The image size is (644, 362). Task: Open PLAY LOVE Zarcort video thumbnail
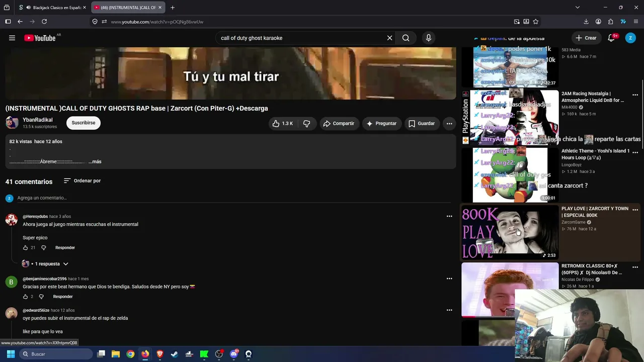click(510, 232)
